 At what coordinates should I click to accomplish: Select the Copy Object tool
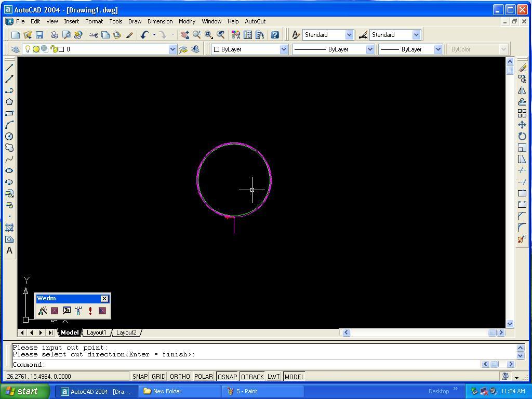pos(522,79)
